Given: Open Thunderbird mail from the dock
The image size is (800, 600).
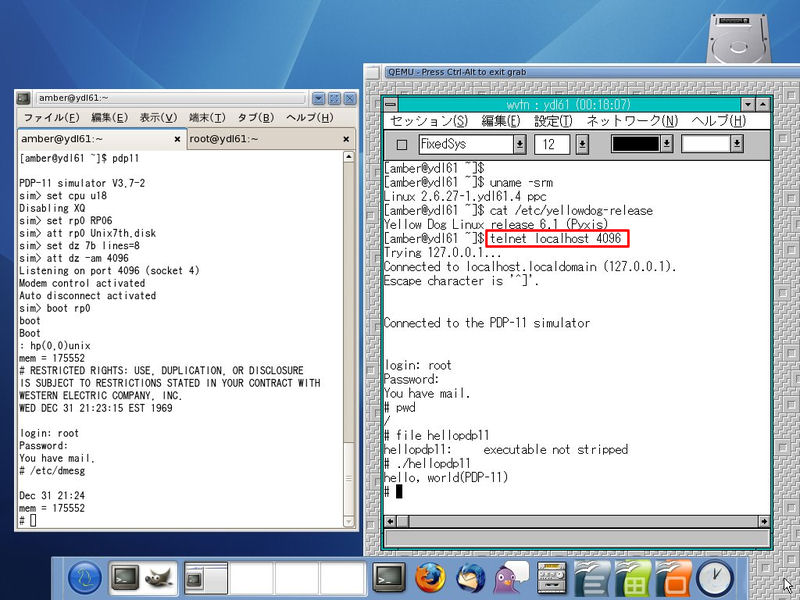Looking at the screenshot, I should (471, 578).
